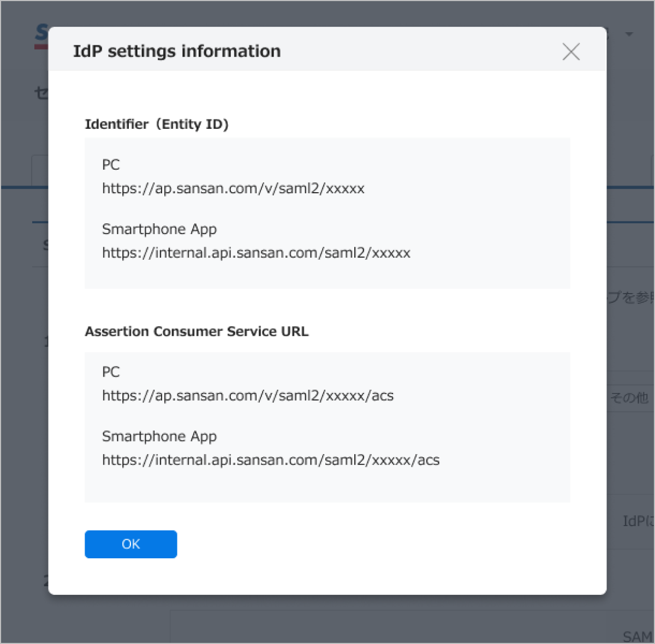Select the Smartphone App Entity ID URL

click(256, 253)
